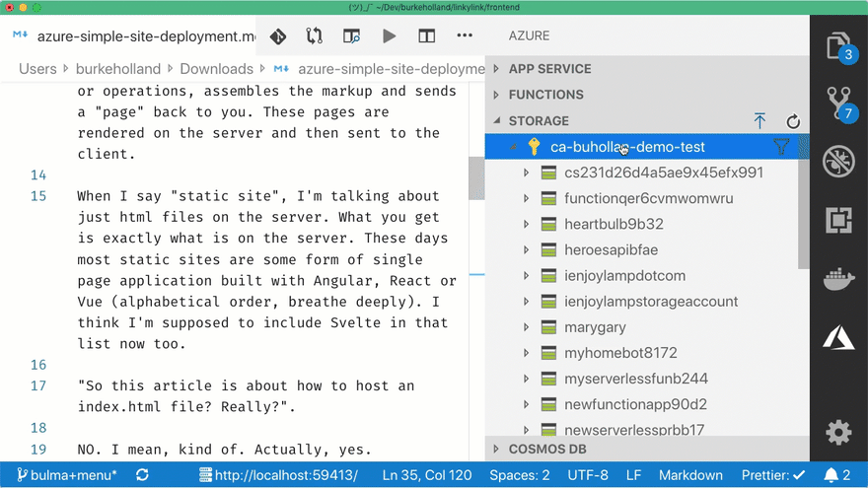This screenshot has width=868, height=488.
Task: Click the storage icon for marygary
Action: click(x=548, y=327)
